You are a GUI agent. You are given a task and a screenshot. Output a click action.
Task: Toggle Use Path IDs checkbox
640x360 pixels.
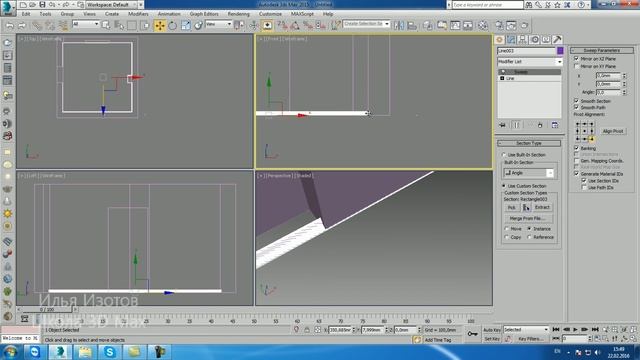[x=584, y=187]
